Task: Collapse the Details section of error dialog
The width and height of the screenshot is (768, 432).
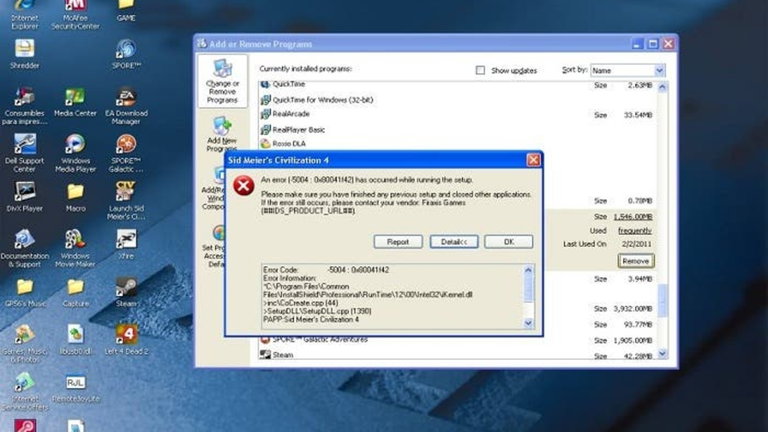Action: pos(454,242)
